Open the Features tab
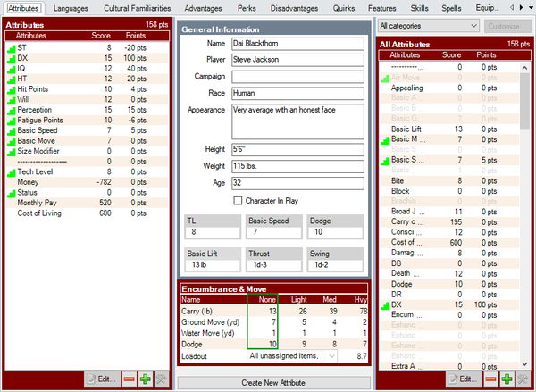 point(381,8)
